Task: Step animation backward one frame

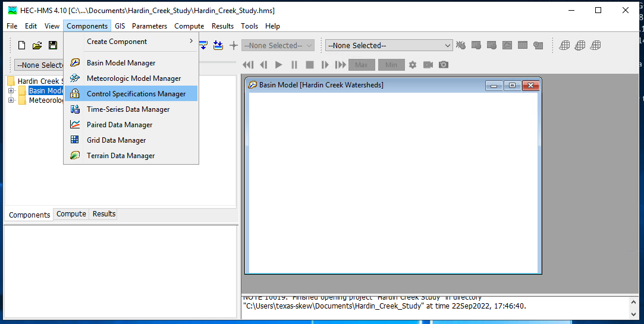Action: pyautogui.click(x=263, y=65)
